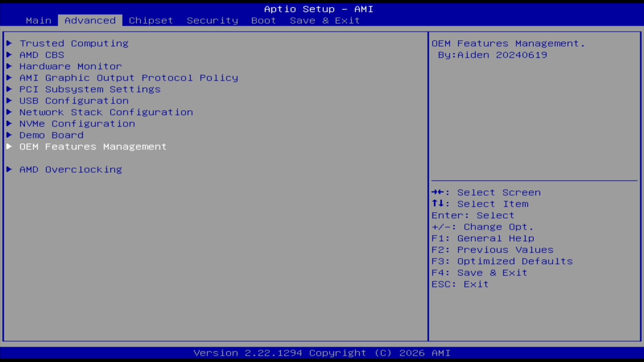The width and height of the screenshot is (644, 362).
Task: Click the 'Aptio Setup - AMI' title
Action: pyautogui.click(x=319, y=9)
